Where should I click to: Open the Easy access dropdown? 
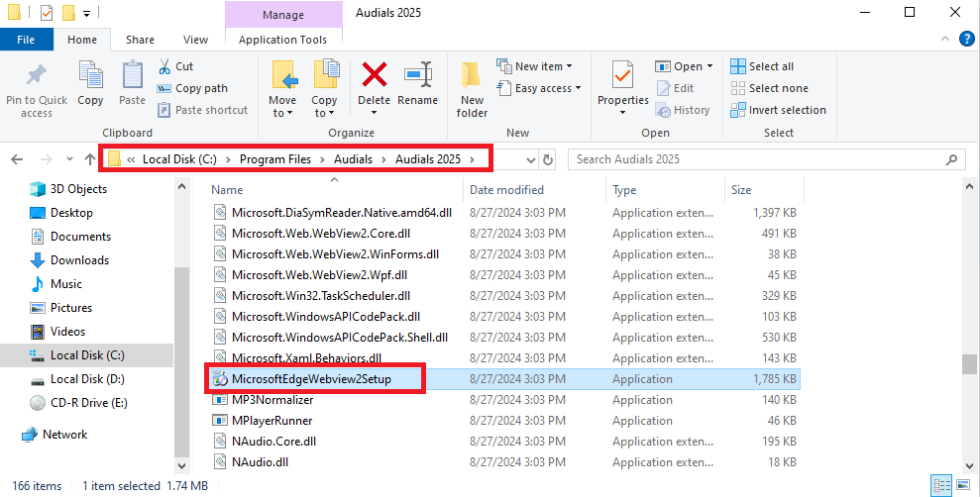click(539, 88)
